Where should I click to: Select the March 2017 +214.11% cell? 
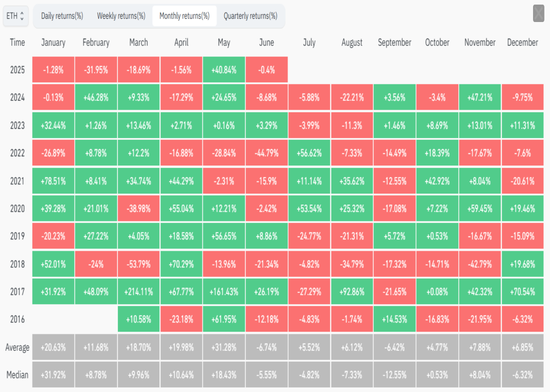click(138, 292)
